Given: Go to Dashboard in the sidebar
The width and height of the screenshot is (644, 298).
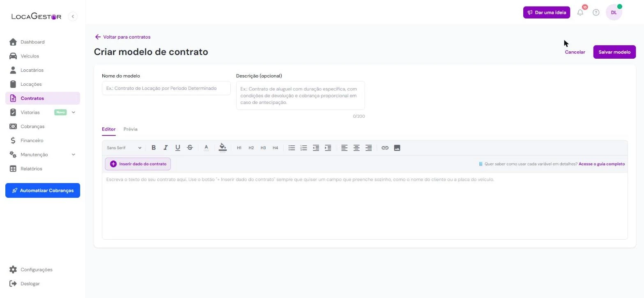Looking at the screenshot, I should point(43,42).
